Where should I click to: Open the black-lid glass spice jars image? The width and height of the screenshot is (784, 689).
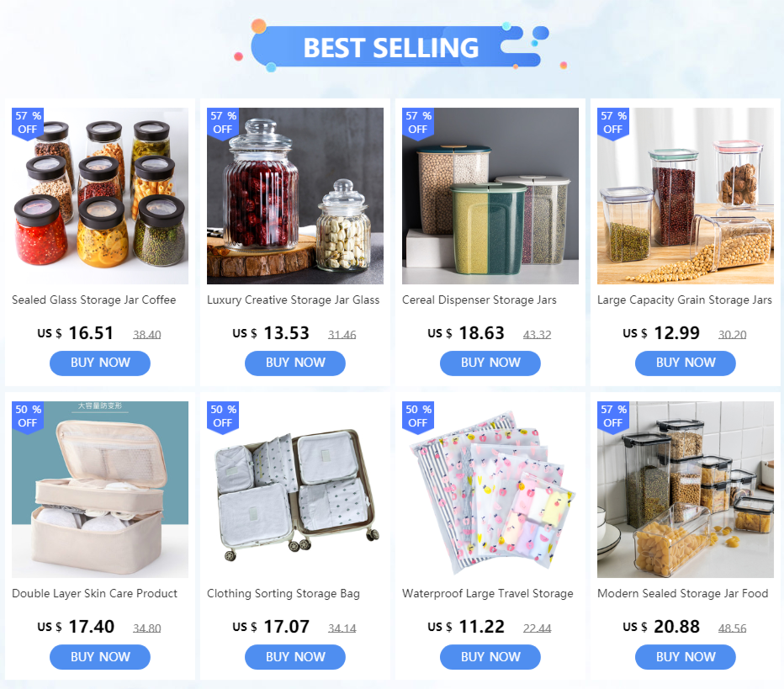[x=100, y=196]
